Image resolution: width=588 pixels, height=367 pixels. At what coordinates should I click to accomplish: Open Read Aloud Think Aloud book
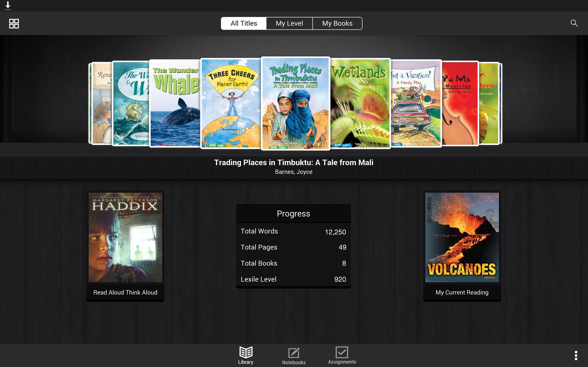tap(125, 245)
